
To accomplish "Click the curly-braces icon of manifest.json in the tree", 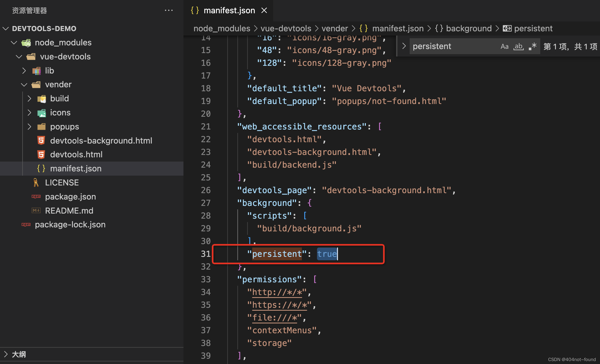I will pos(41,168).
